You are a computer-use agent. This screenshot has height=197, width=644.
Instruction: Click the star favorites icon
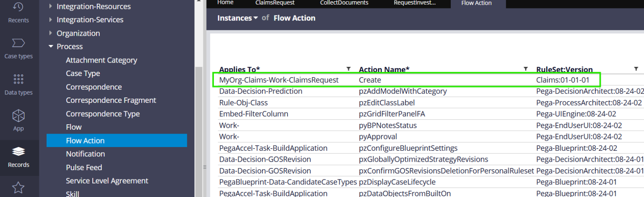[x=18, y=187]
